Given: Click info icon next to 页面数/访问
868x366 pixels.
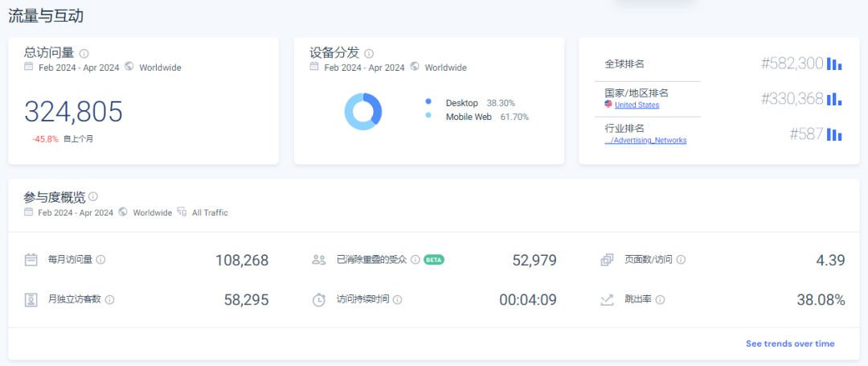Looking at the screenshot, I should tap(681, 260).
